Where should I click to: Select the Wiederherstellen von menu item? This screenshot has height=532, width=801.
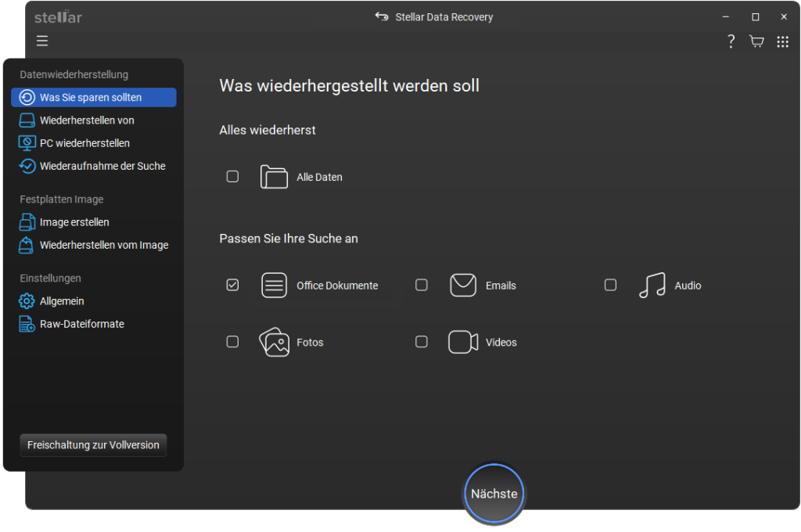tap(87, 120)
